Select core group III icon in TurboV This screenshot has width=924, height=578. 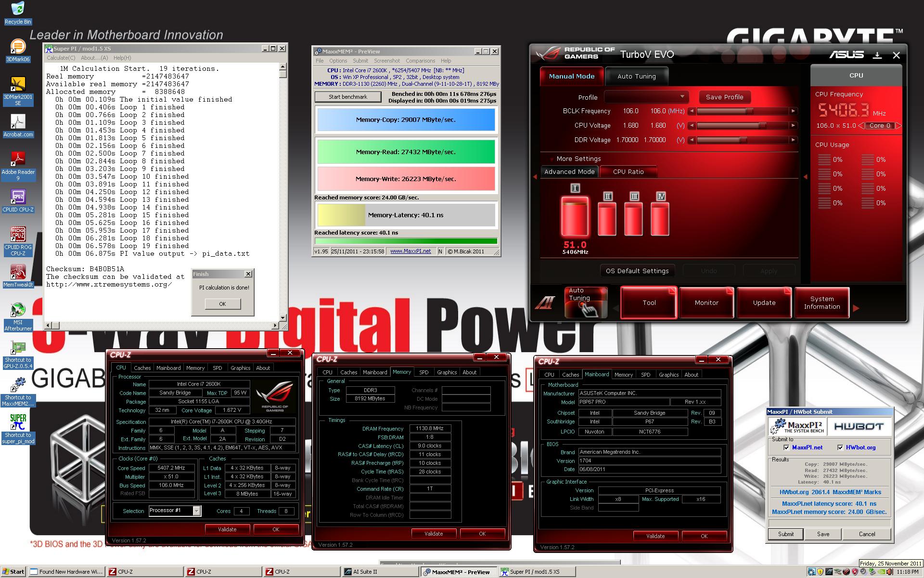click(x=634, y=196)
